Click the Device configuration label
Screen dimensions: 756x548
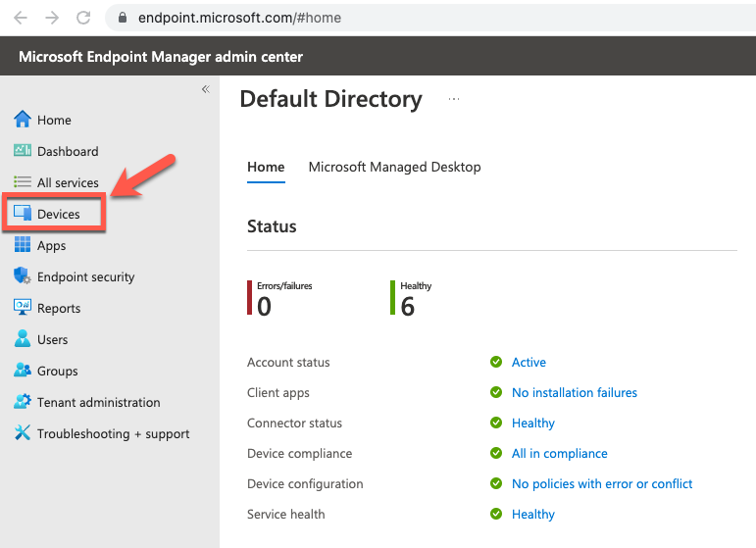tap(305, 484)
